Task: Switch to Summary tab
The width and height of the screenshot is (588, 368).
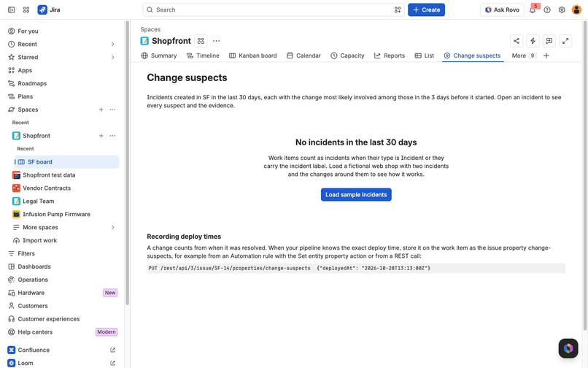Action: 159,55
